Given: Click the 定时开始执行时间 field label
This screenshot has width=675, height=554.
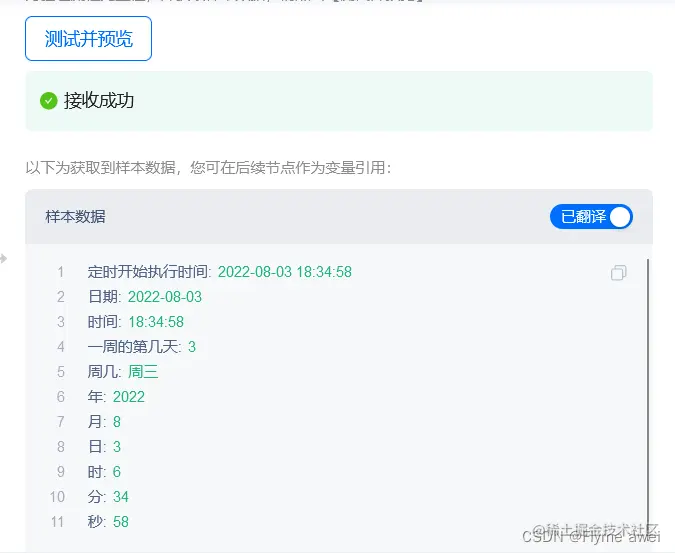Looking at the screenshot, I should click(148, 272).
